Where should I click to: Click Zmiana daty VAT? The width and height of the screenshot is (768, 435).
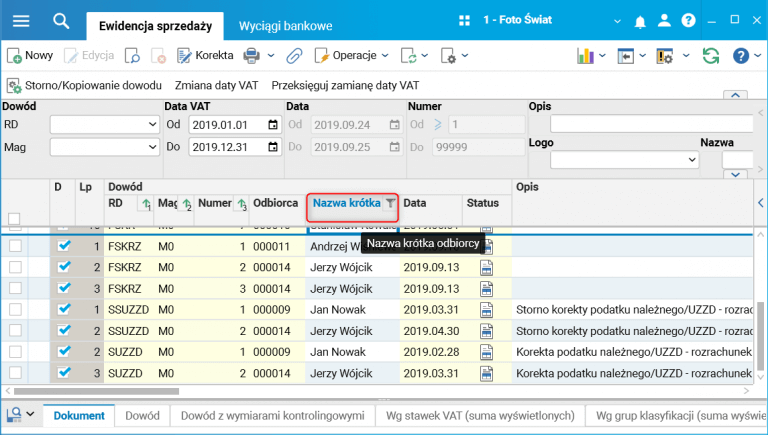[x=216, y=85]
